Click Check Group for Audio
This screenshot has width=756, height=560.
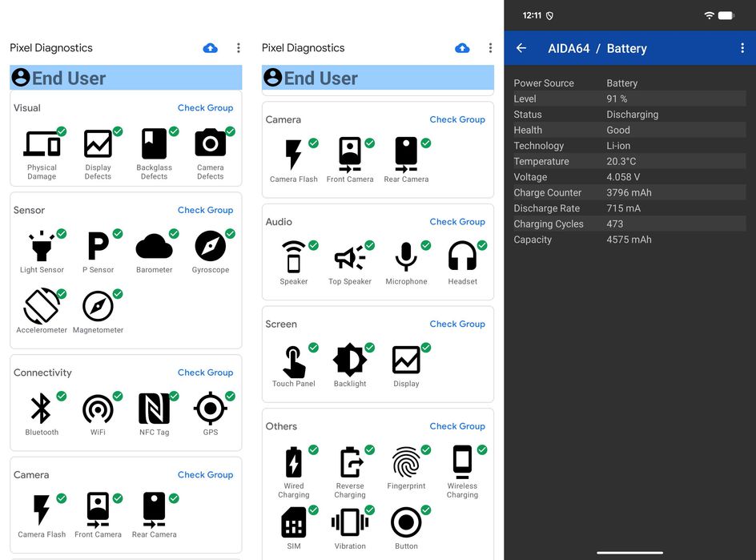coord(457,221)
